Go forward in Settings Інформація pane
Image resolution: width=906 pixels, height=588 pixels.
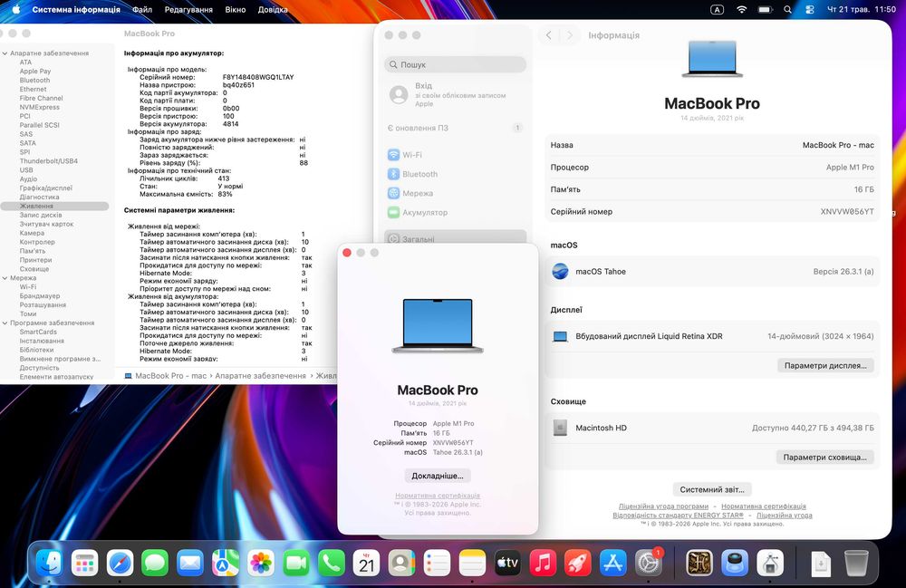(x=570, y=35)
